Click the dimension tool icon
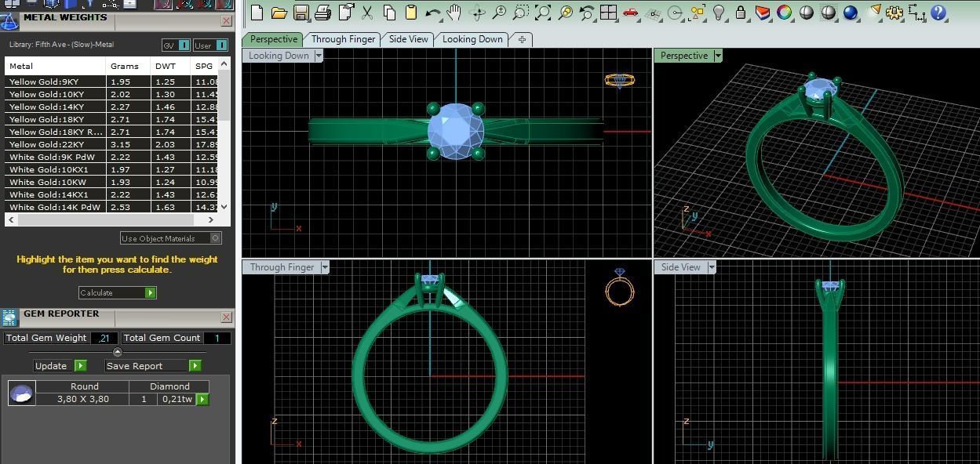This screenshot has height=464, width=980. coord(917,13)
